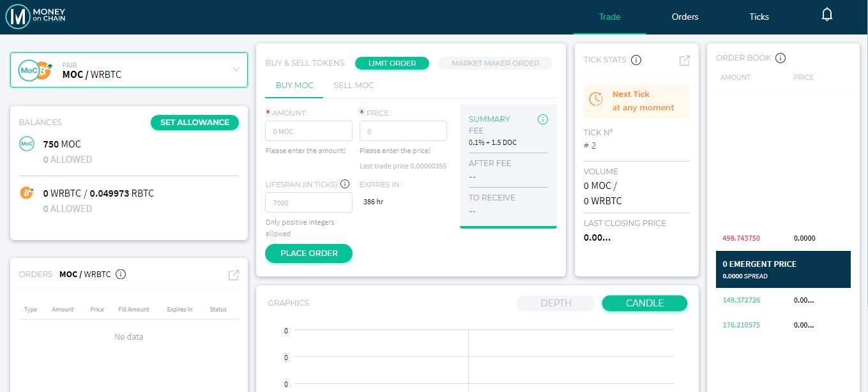The height and width of the screenshot is (392, 868).
Task: Click the Orders table Amount column header
Action: tap(63, 310)
